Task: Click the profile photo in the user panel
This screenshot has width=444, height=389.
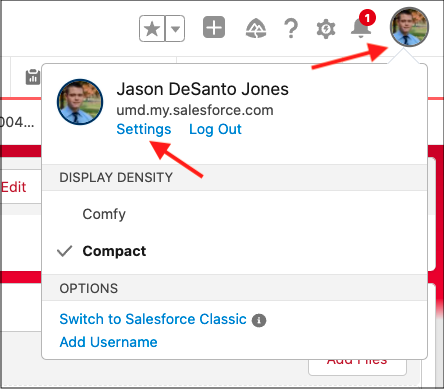Action: click(x=80, y=102)
